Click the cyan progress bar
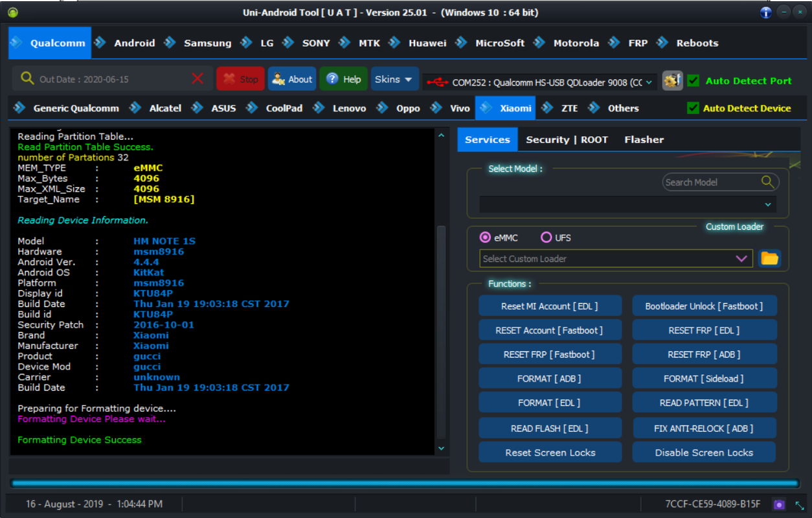The width and height of the screenshot is (812, 518). (405, 483)
